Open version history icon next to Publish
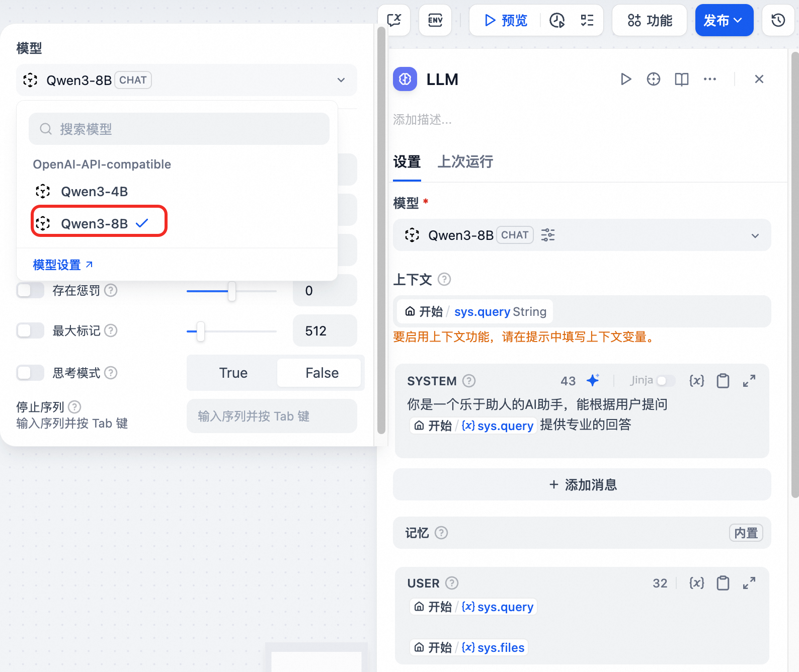The width and height of the screenshot is (799, 672). click(778, 20)
